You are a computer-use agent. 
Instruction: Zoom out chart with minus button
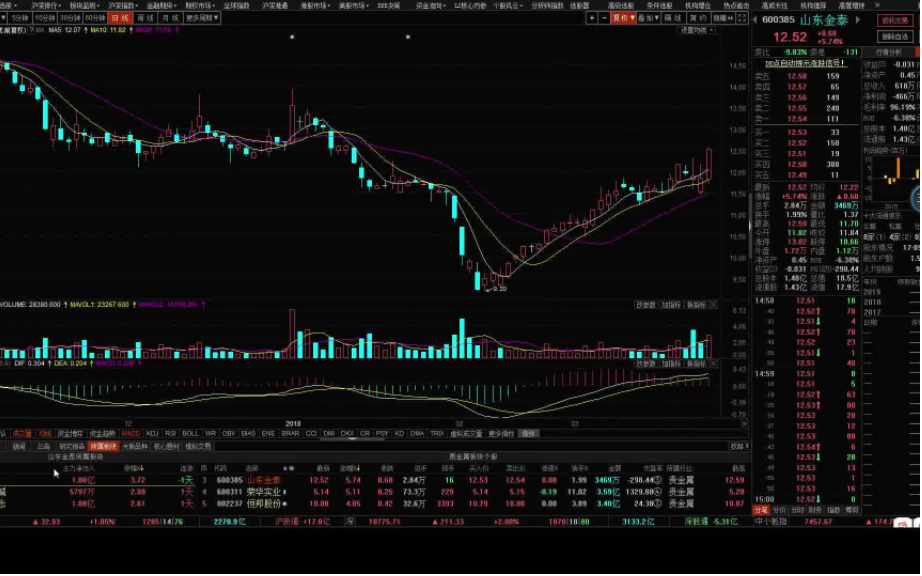(x=604, y=18)
